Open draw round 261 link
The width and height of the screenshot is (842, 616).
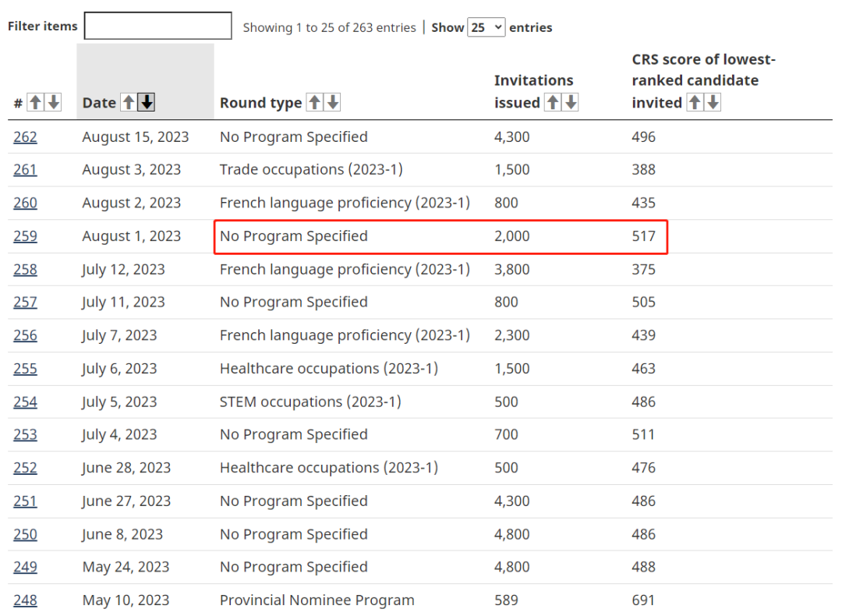[25, 170]
